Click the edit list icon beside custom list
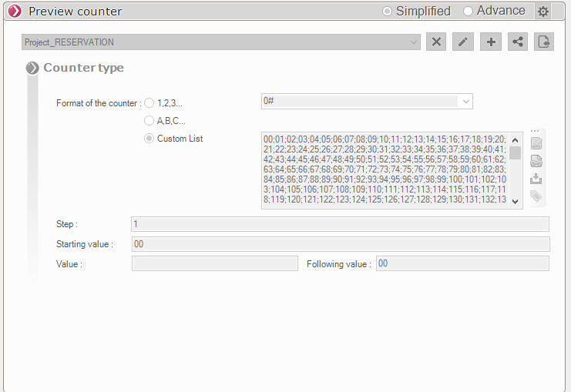The image size is (571, 392). point(536,143)
